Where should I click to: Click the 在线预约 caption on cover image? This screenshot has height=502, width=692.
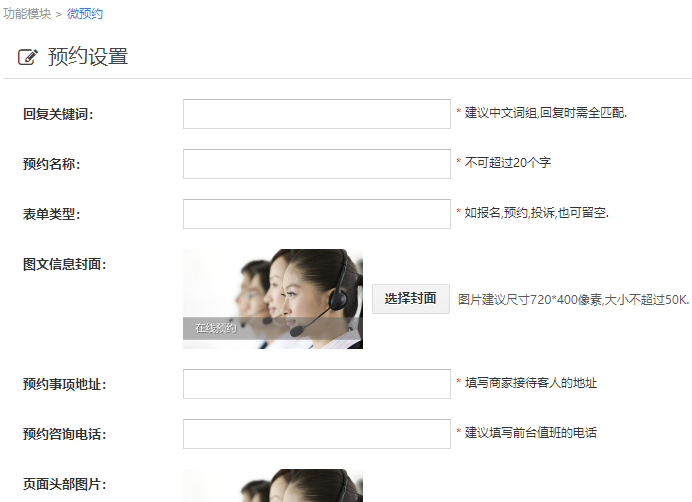click(x=215, y=328)
